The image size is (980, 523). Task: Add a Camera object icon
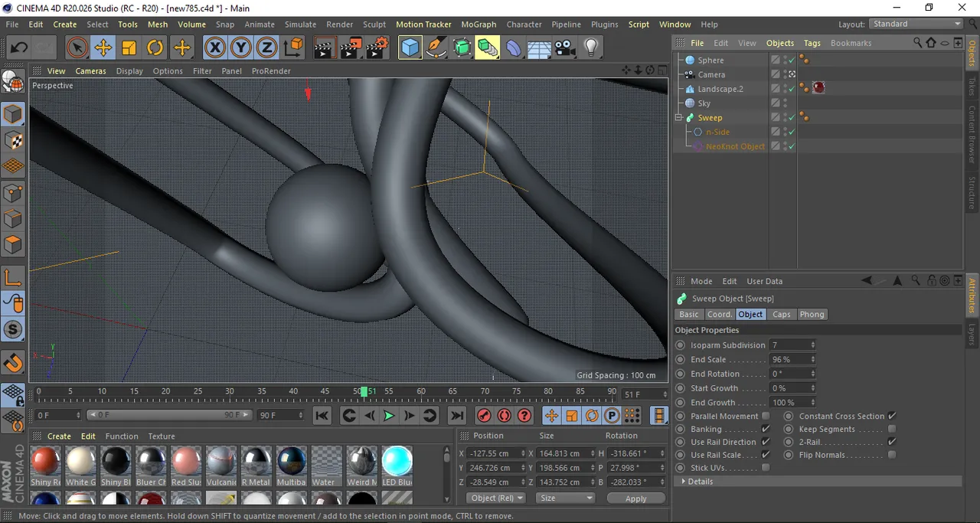tap(565, 48)
